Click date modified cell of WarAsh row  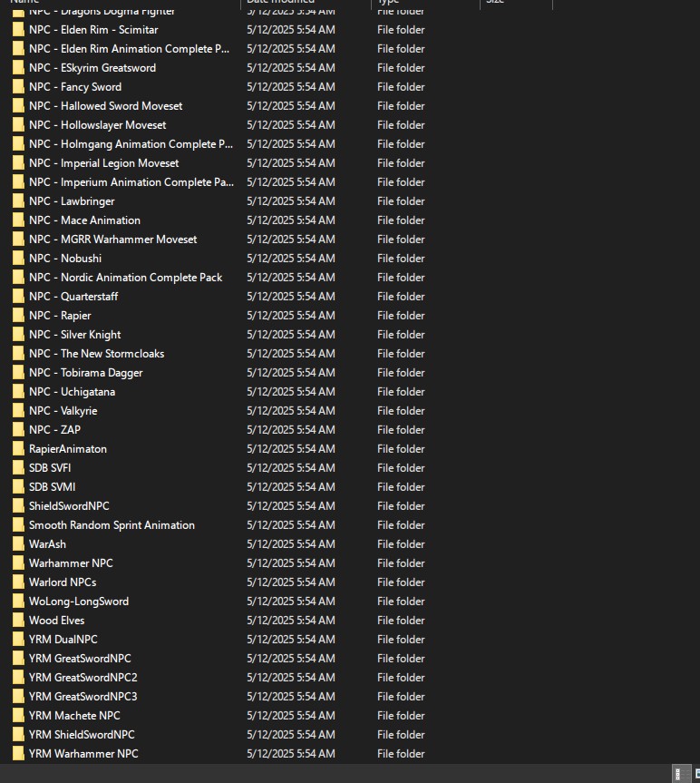click(x=291, y=544)
